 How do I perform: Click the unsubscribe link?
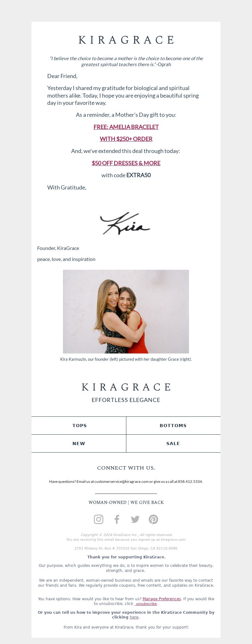pos(146,604)
